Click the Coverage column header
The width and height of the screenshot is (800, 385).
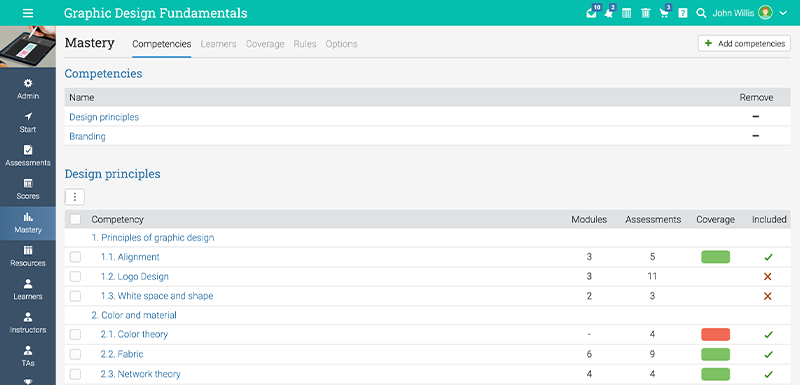pyautogui.click(x=715, y=219)
